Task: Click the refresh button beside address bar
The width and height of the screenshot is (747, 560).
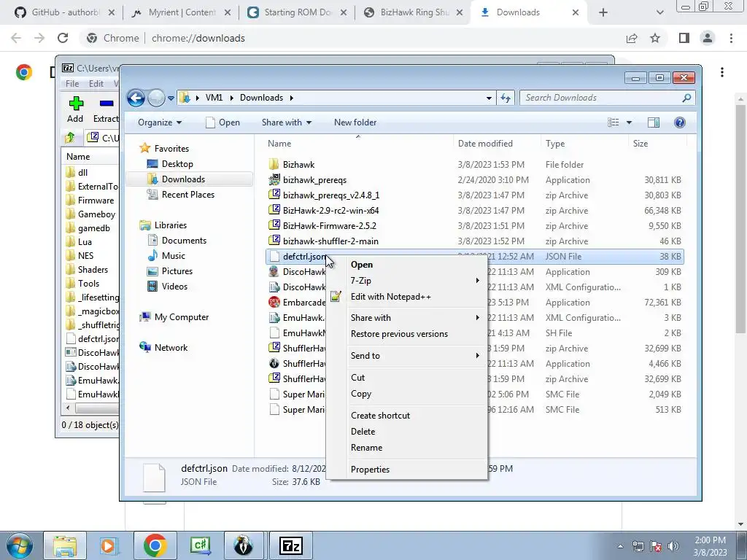Action: (x=505, y=98)
